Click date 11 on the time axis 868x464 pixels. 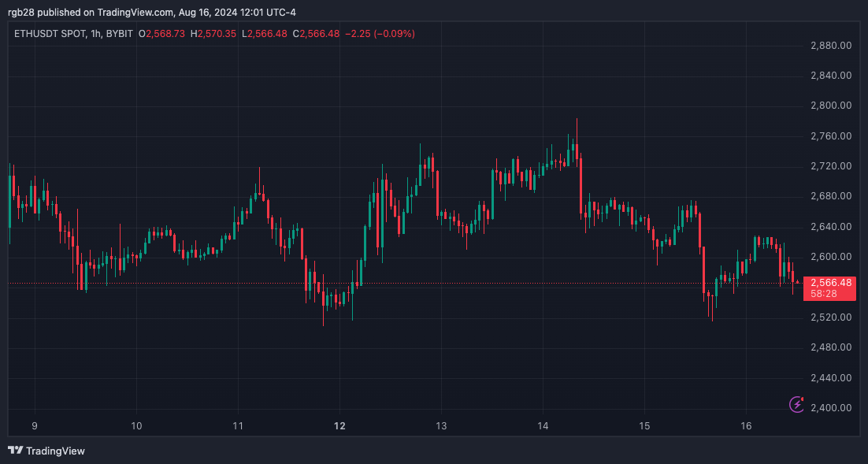pyautogui.click(x=238, y=426)
